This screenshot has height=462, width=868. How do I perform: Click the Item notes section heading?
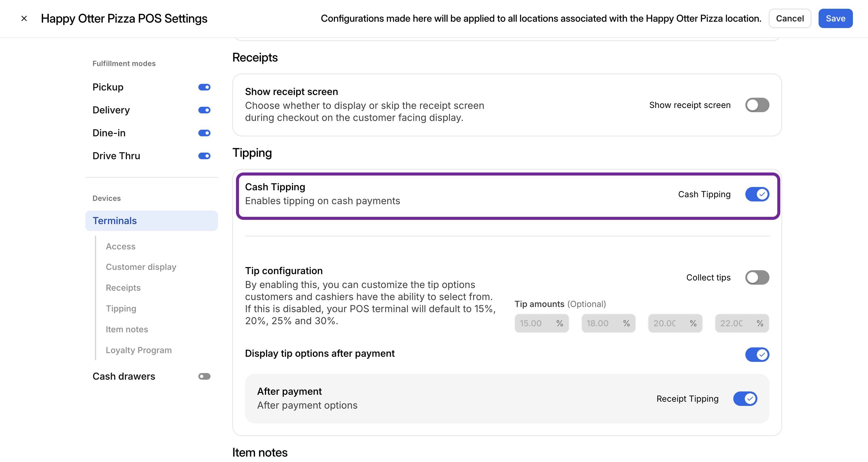260,453
